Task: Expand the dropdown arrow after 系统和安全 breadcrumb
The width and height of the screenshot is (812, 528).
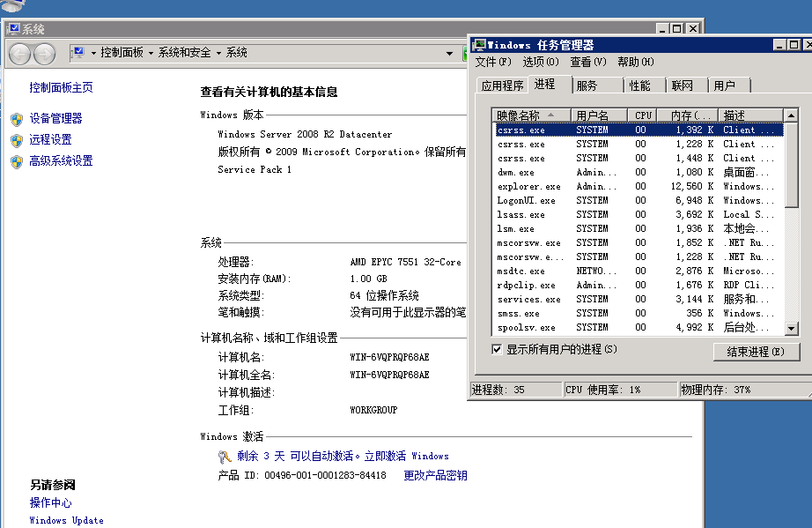Action: (218, 53)
